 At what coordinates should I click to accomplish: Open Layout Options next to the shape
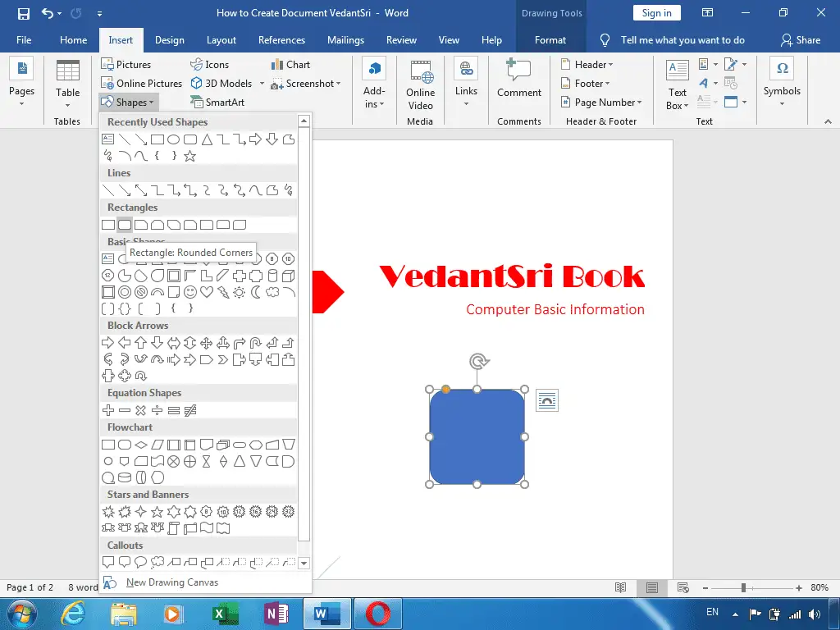tap(547, 400)
